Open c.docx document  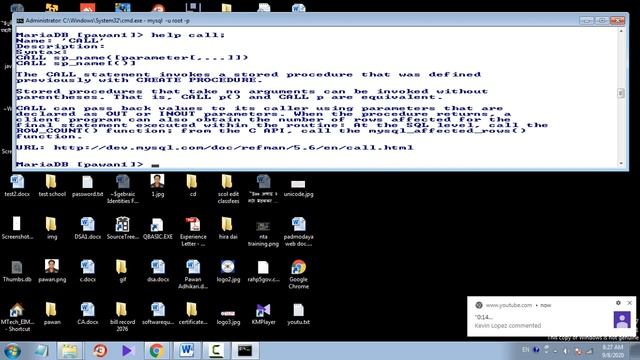pyautogui.click(x=87, y=271)
